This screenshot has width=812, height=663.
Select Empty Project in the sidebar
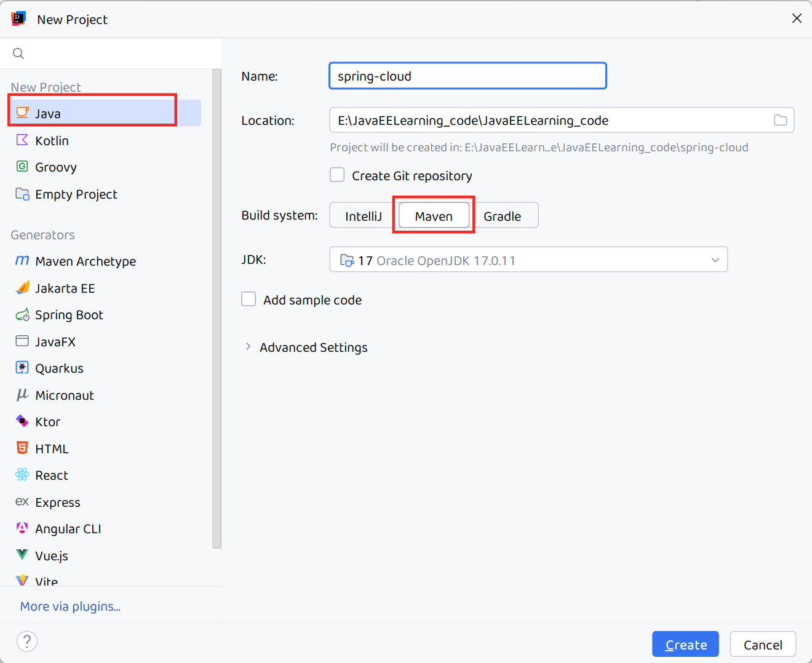(x=76, y=194)
